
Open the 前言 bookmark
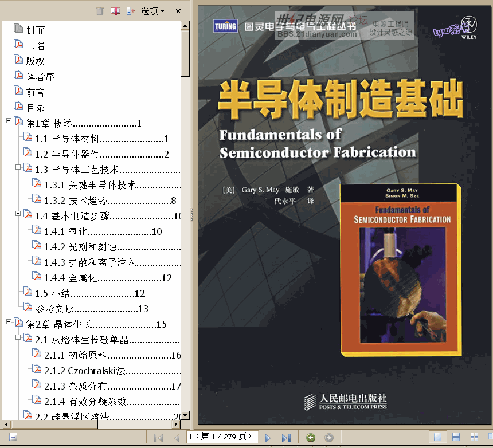(x=36, y=92)
